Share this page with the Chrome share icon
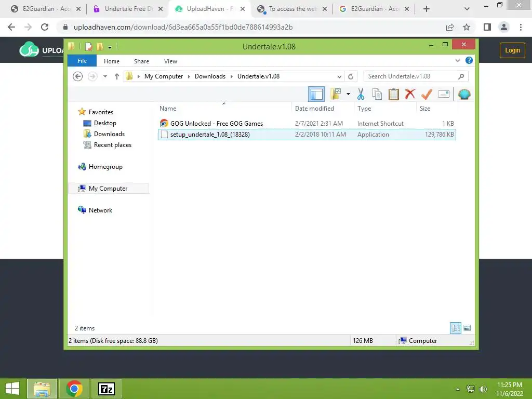This screenshot has height=399, width=532. tap(449, 27)
